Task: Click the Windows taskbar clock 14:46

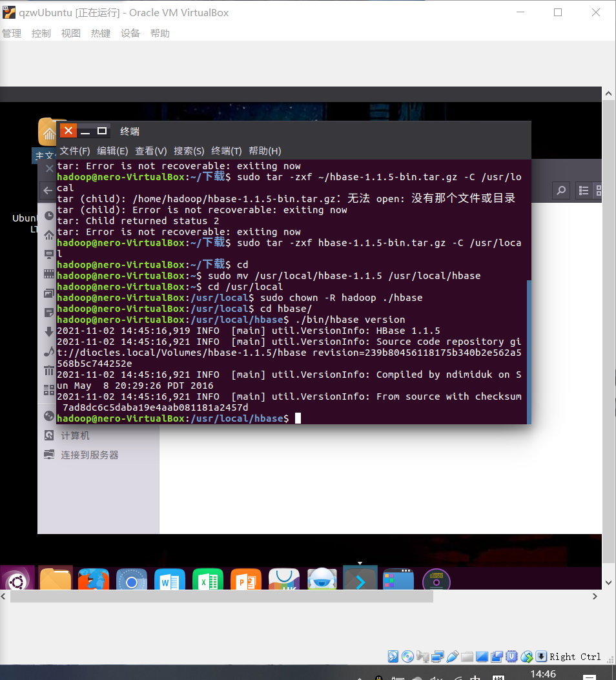Action: (x=543, y=674)
